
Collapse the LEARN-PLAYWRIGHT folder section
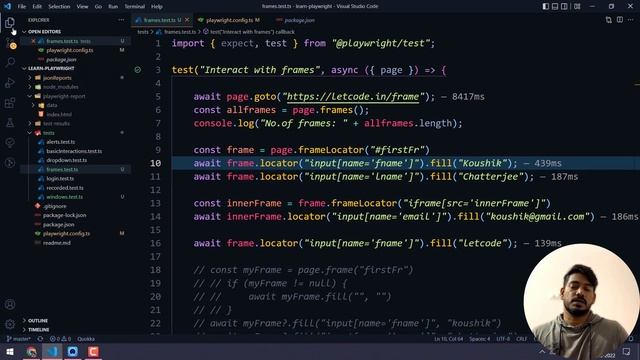pos(24,68)
